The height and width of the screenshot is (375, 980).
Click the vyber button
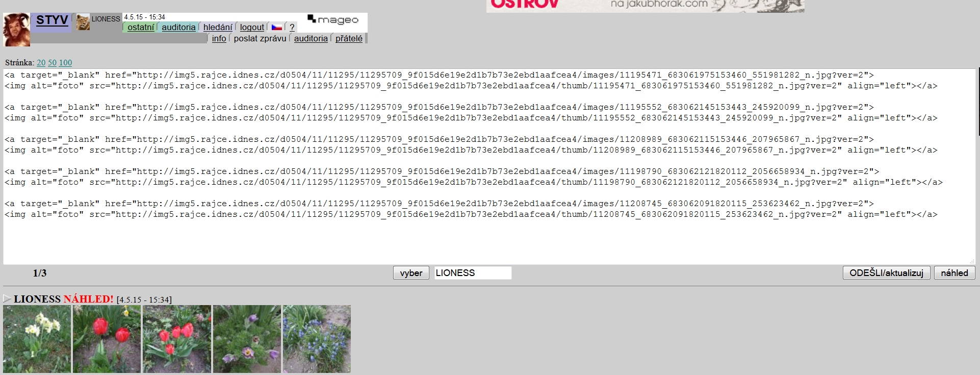[411, 273]
